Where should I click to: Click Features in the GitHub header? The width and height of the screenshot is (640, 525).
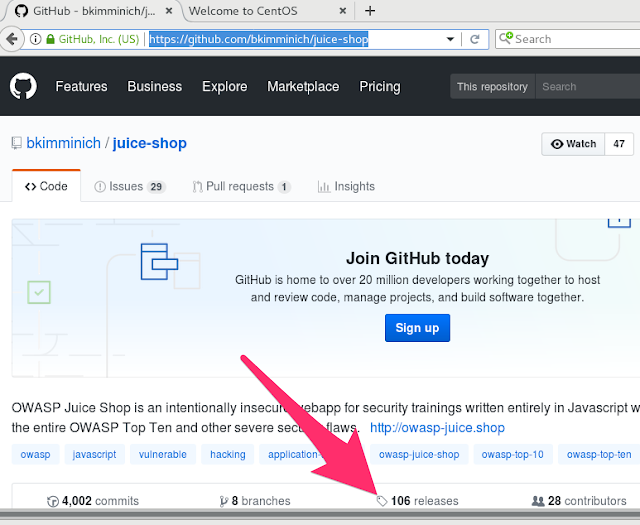tap(81, 87)
